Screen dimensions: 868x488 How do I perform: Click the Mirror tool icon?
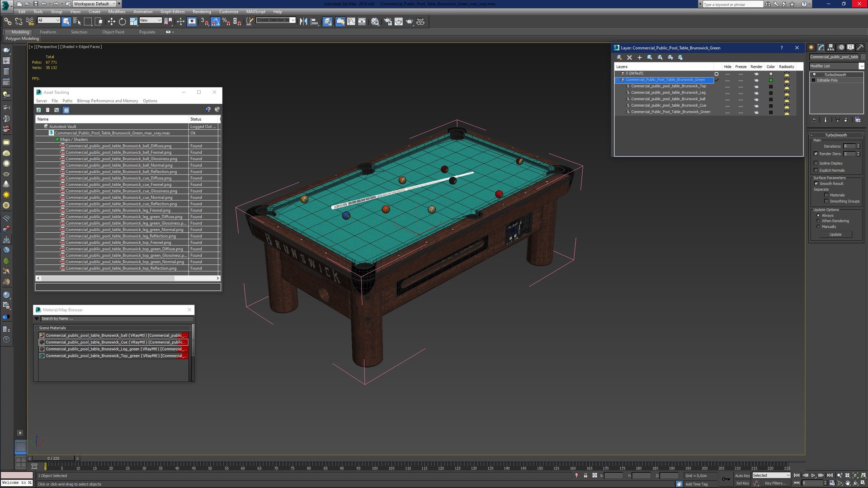303,21
